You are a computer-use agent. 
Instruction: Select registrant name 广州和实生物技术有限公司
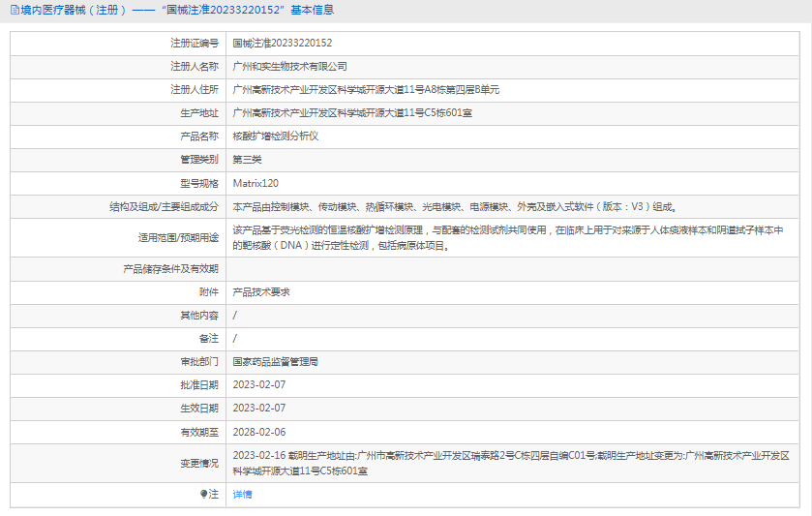290,66
